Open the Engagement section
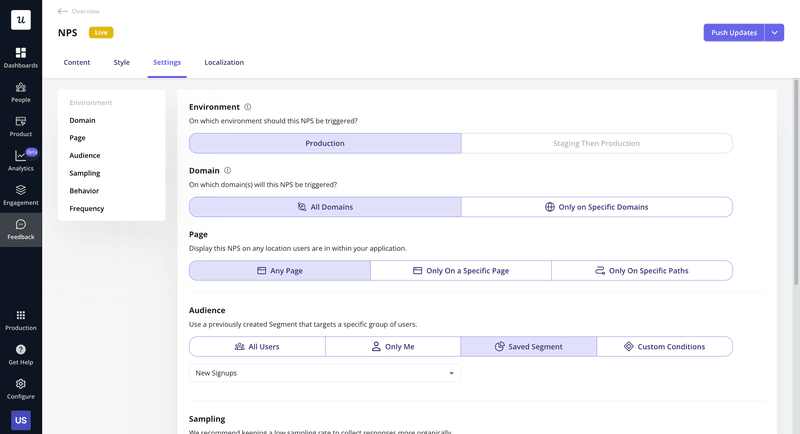 coord(20,193)
